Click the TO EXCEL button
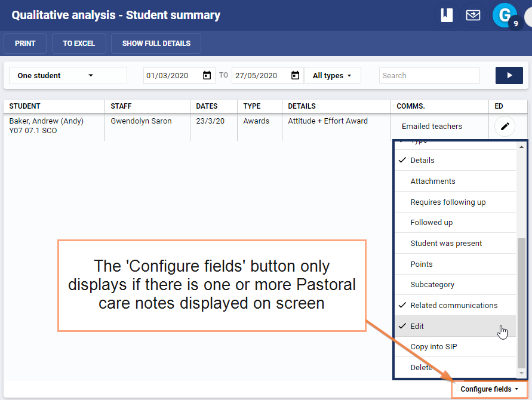 pyautogui.click(x=79, y=44)
